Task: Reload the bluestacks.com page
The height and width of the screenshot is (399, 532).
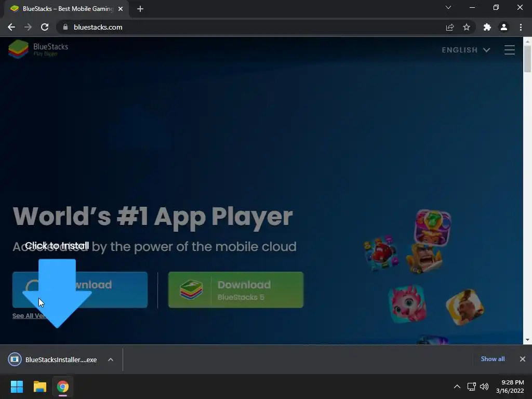Action: (x=45, y=27)
